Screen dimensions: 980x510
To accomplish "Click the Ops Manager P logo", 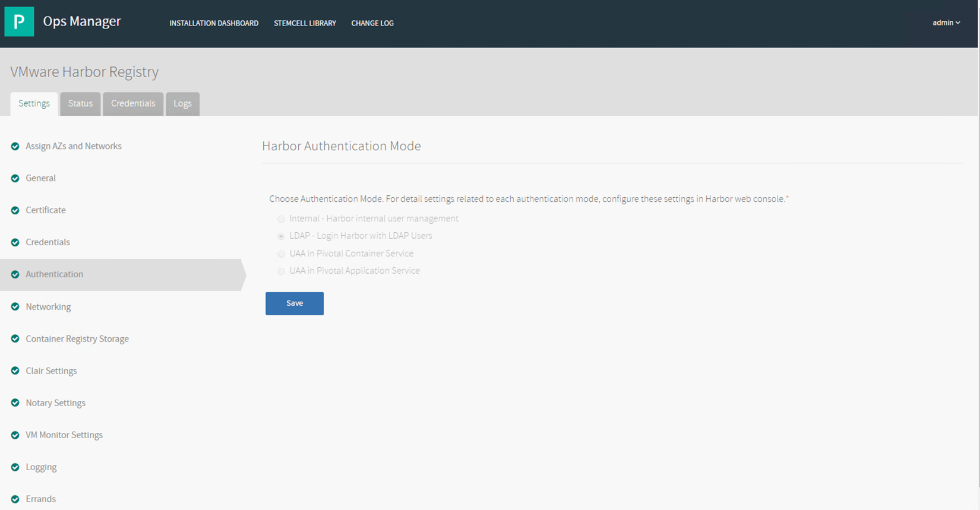I will pyautogui.click(x=19, y=21).
